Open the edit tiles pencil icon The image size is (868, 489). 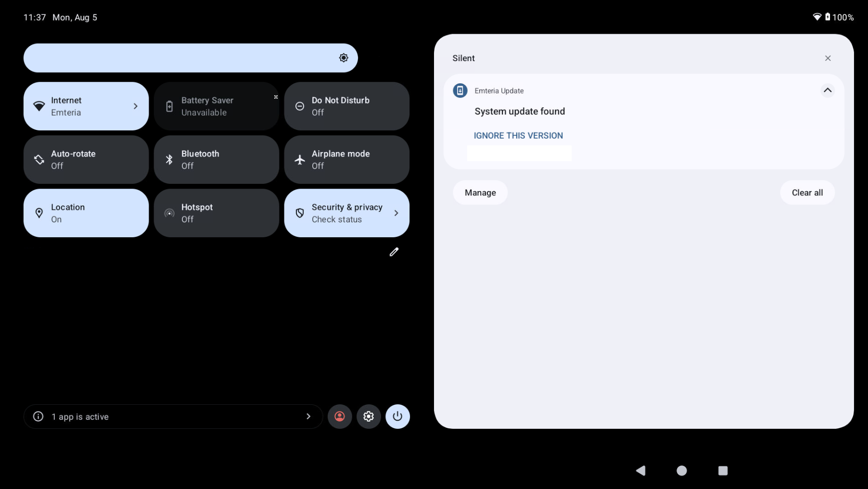(x=394, y=252)
